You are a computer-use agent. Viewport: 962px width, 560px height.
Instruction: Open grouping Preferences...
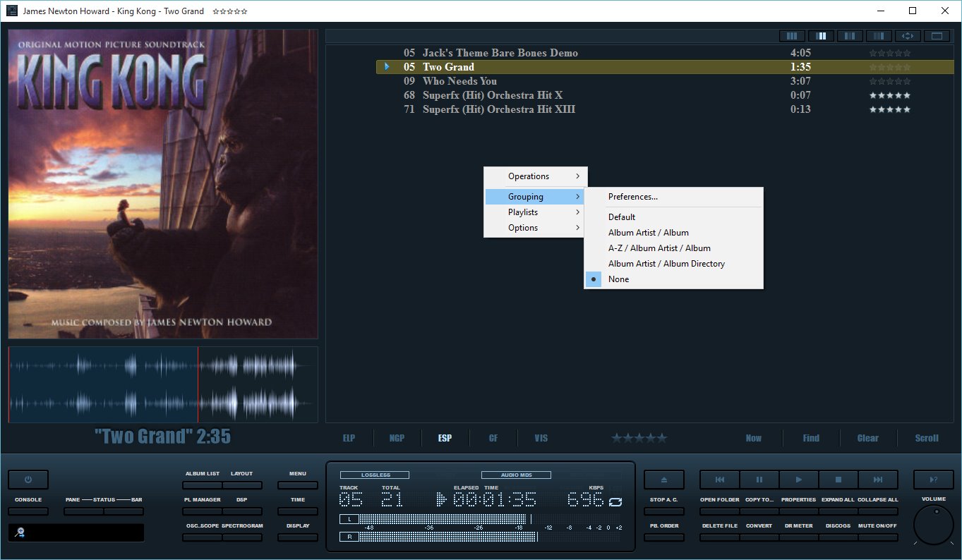(x=632, y=197)
